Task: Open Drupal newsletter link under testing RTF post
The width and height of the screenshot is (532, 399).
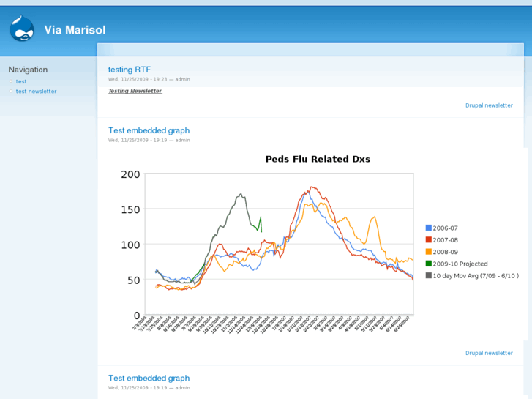Action: [x=489, y=105]
